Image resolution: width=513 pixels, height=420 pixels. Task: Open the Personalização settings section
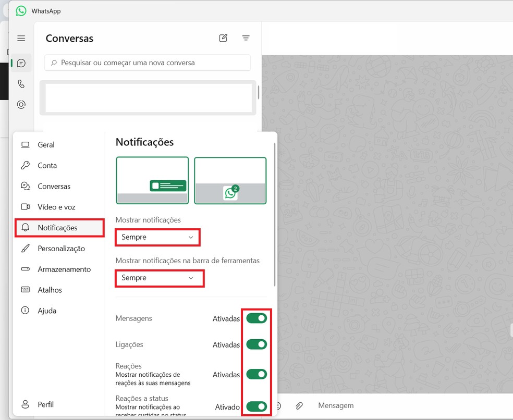59,249
